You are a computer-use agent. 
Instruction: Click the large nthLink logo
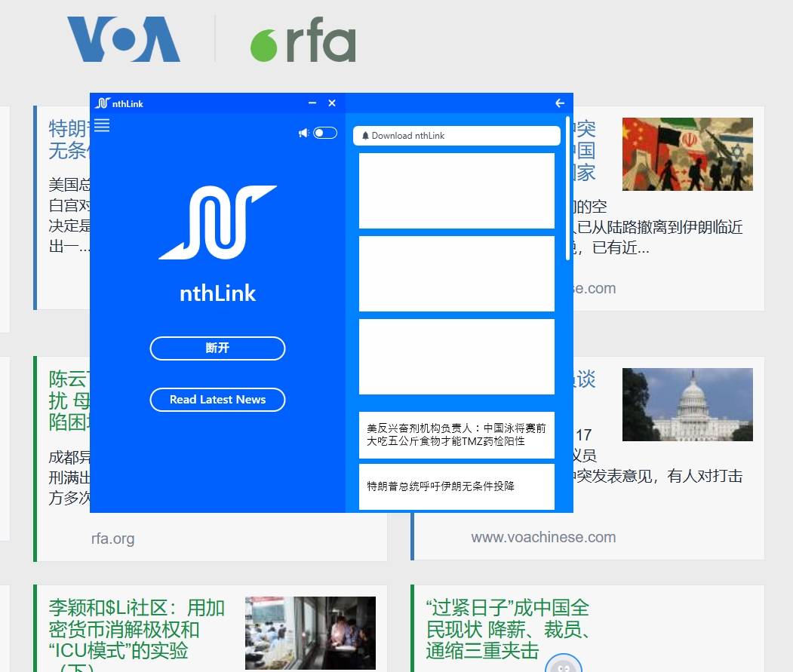coord(217,222)
